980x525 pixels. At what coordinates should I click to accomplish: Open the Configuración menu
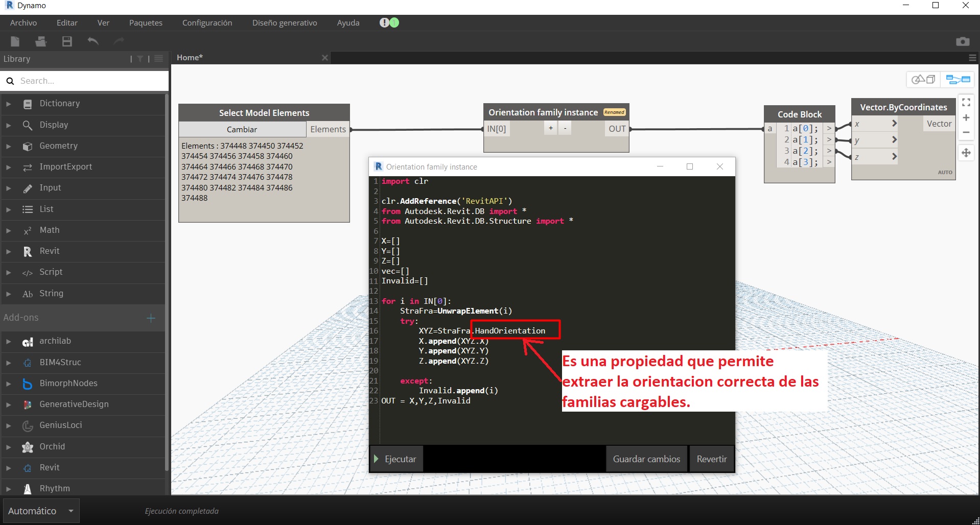tap(207, 22)
